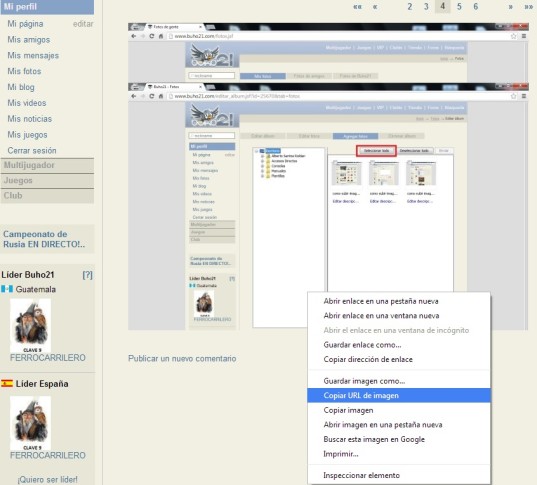
Task: Click 'Mis mensajes' sidebar link
Action: (33, 55)
